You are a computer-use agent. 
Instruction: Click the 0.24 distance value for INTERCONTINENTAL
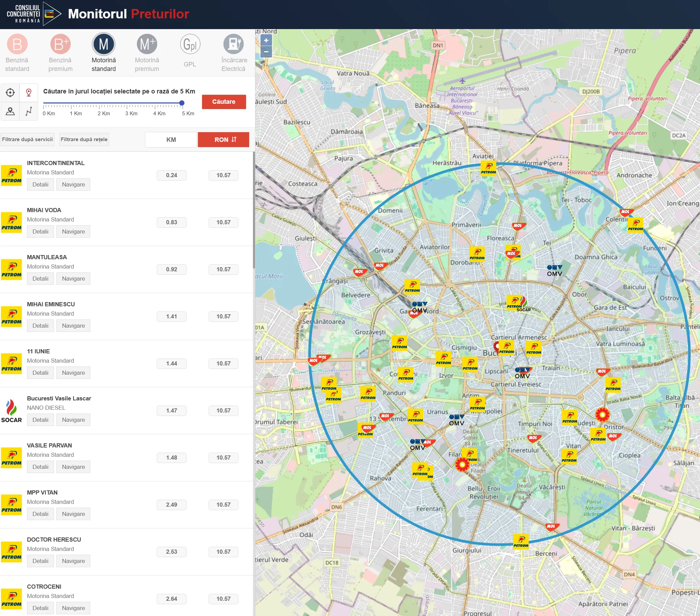[172, 175]
